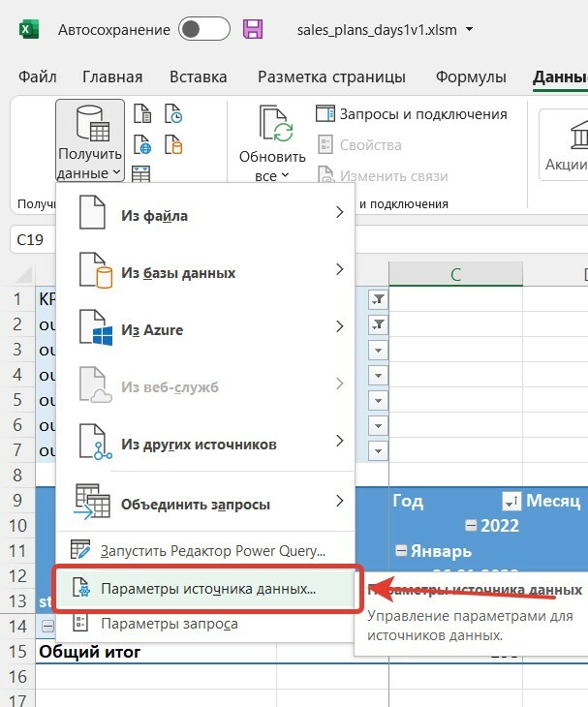Expand chevron next to Из файла

[340, 212]
